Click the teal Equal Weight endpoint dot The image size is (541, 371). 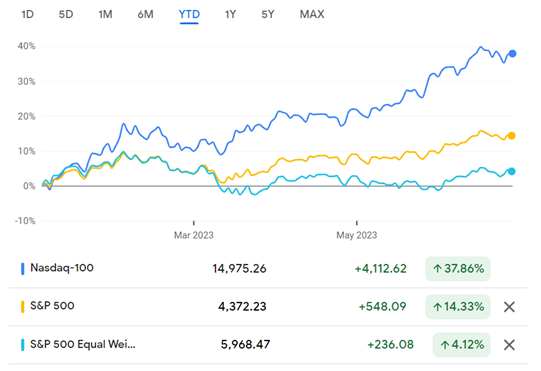(512, 171)
